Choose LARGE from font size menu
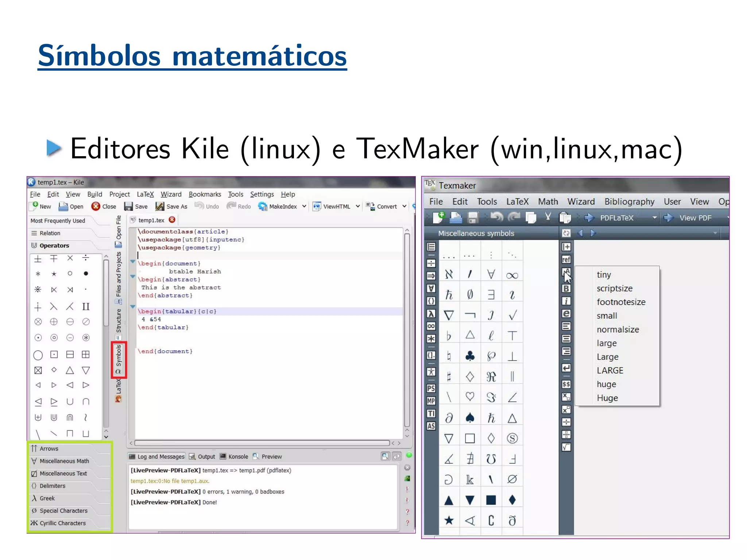Image resolution: width=747 pixels, height=560 pixels. (x=610, y=370)
